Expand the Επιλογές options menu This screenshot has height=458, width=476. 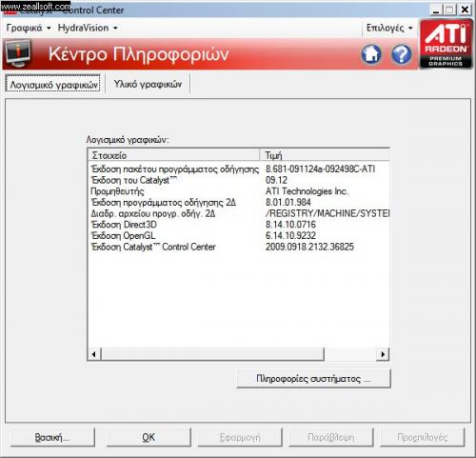click(x=389, y=28)
